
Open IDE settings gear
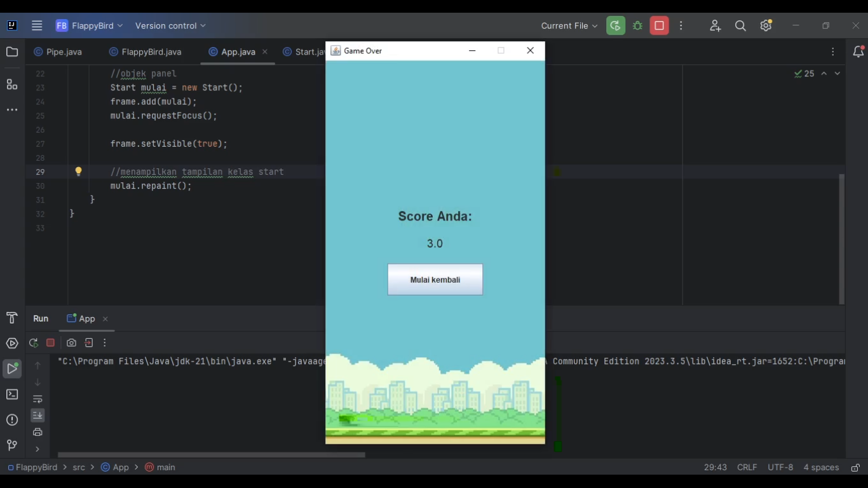(x=766, y=26)
